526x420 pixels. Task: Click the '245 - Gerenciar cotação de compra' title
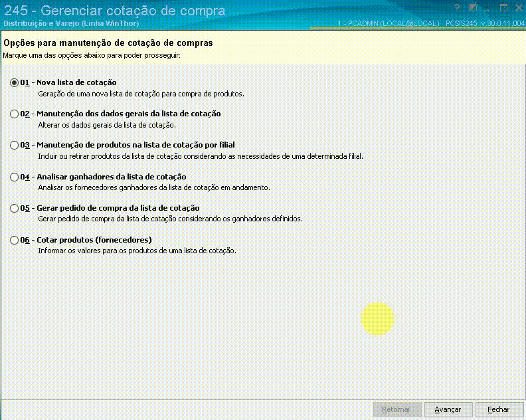pyautogui.click(x=115, y=11)
